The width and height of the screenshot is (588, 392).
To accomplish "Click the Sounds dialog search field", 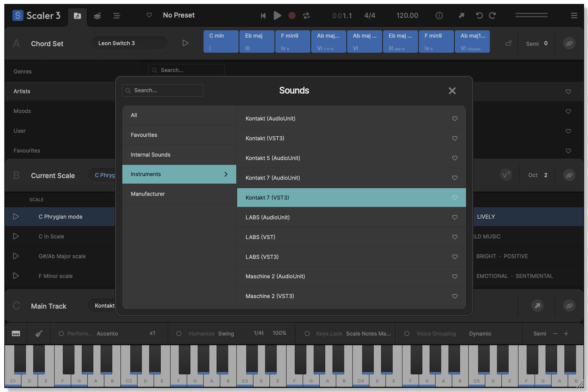I will pos(163,90).
